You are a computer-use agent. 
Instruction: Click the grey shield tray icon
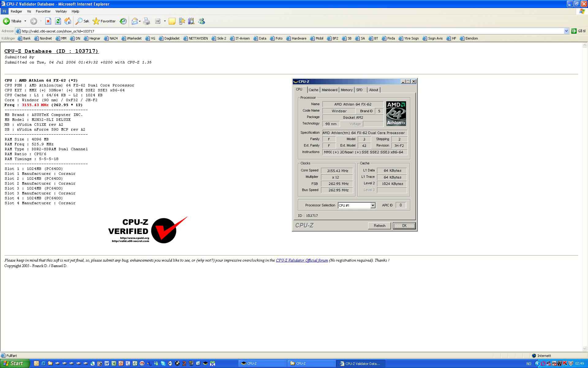pos(571,363)
